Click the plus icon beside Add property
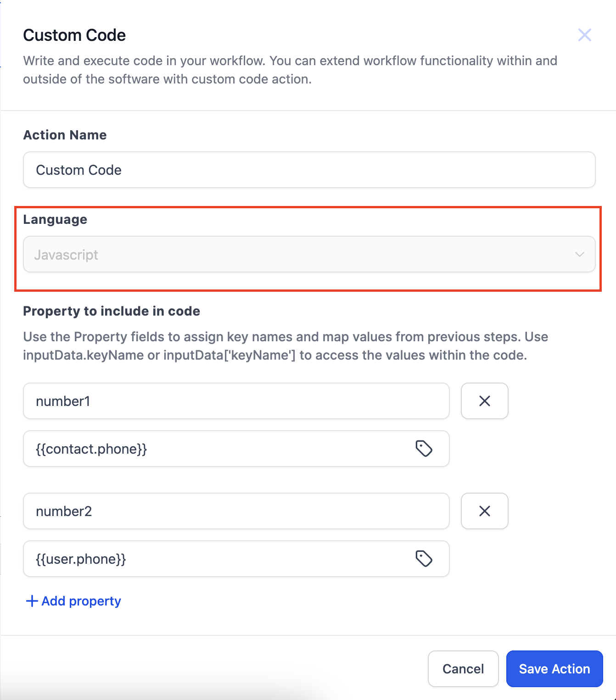The width and height of the screenshot is (616, 700). (x=32, y=601)
